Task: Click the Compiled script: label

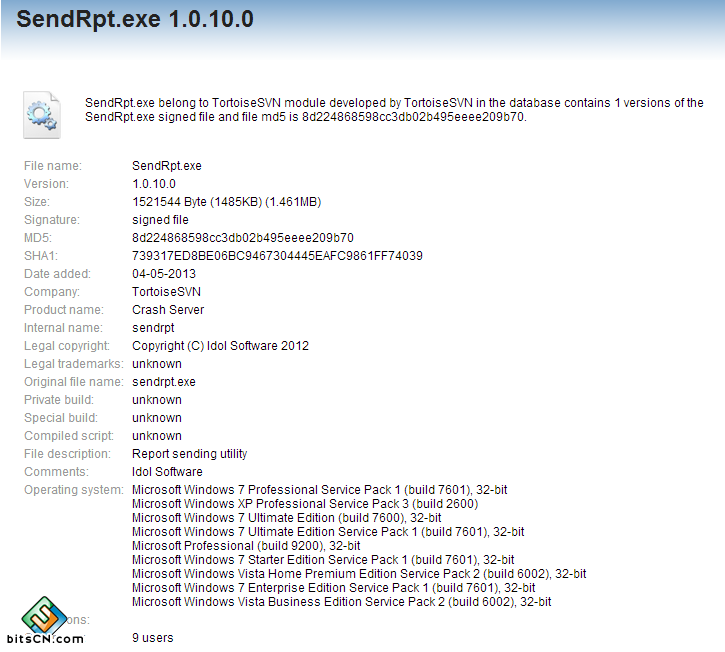Action: tap(69, 436)
